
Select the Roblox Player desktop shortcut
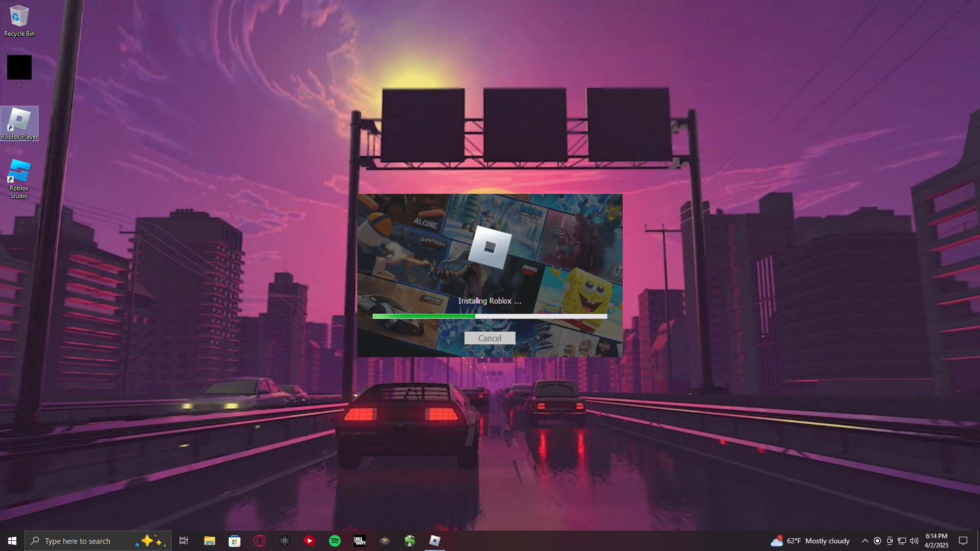[19, 123]
